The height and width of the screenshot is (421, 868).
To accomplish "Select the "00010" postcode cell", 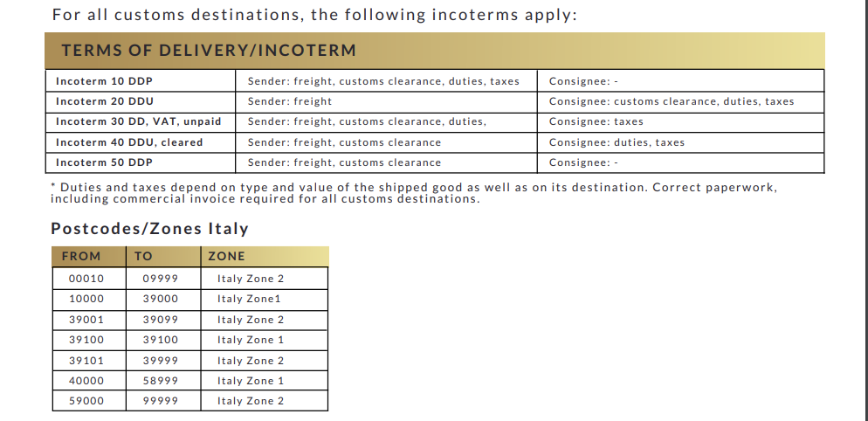I will tap(86, 279).
